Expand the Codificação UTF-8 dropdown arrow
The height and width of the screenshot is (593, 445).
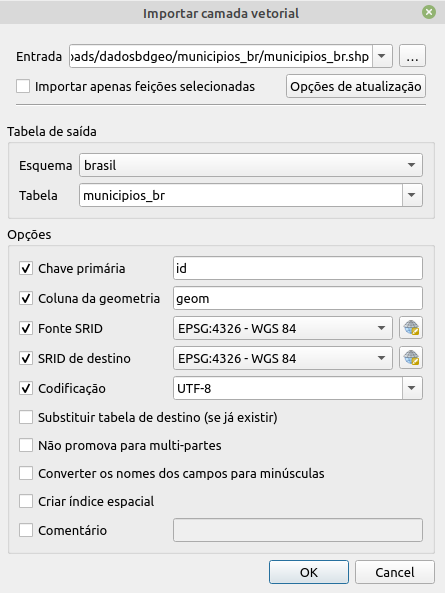pos(412,388)
